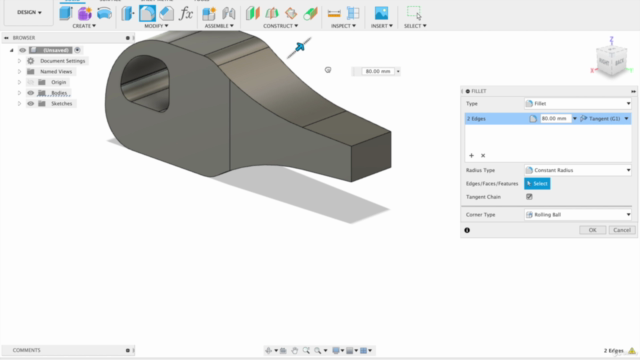The height and width of the screenshot is (360, 640).
Task: Select the Press Pull tool icon
Action: coord(128,13)
